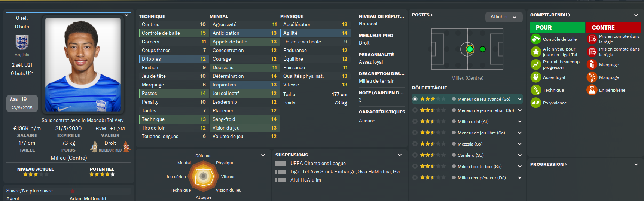Click info icon beside Mezzala (So)
The height and width of the screenshot is (201, 644).
click(454, 144)
